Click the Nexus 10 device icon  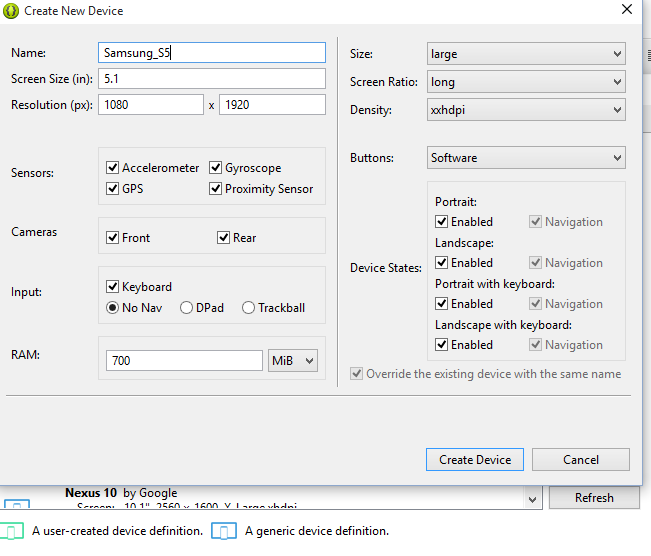[17, 503]
